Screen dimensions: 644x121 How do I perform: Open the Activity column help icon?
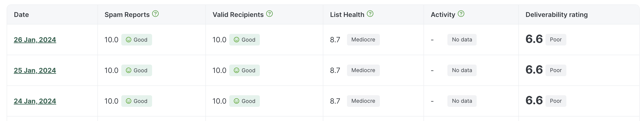coord(461,14)
